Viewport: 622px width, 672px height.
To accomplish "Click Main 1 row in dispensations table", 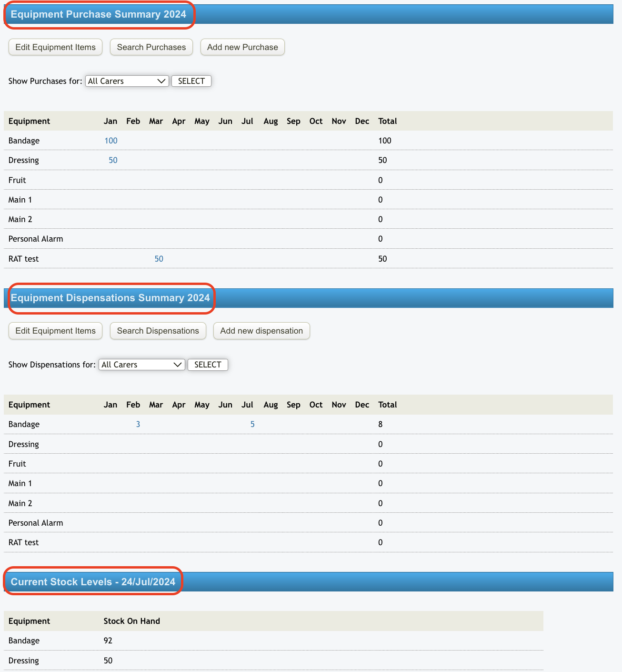I will (308, 483).
